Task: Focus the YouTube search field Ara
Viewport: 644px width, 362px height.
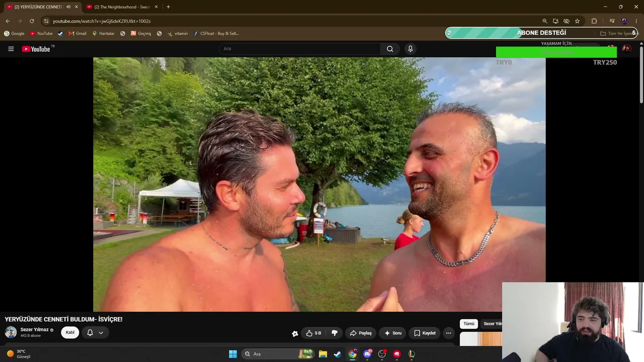Action: coord(299,49)
